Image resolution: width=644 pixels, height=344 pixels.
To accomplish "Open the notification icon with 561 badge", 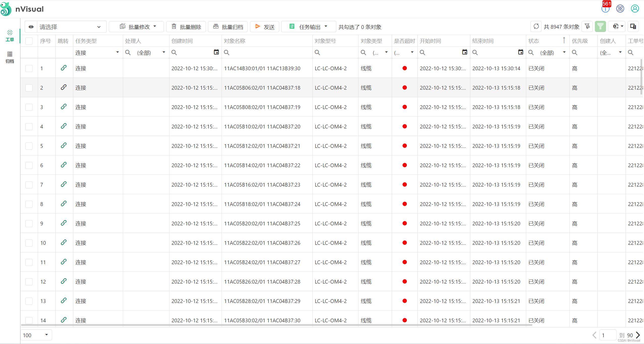I will pyautogui.click(x=605, y=9).
